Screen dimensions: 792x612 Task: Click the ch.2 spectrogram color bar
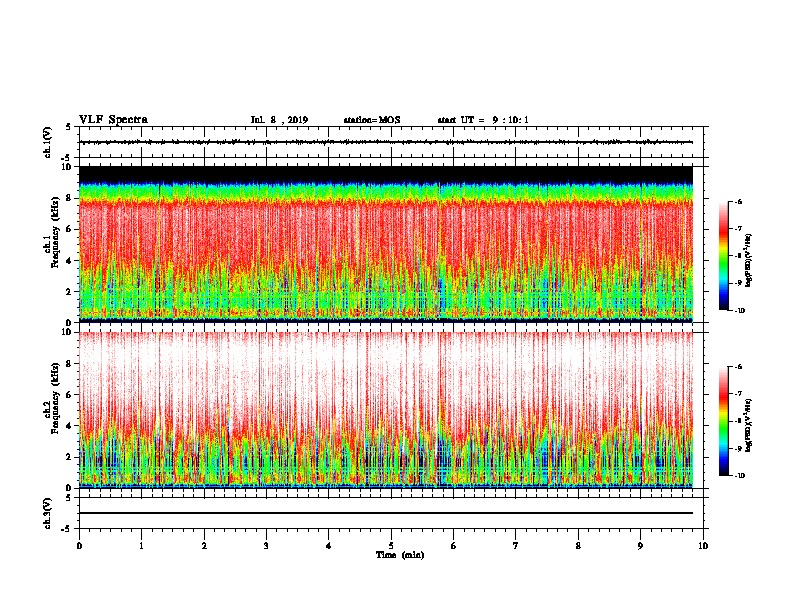[724, 421]
